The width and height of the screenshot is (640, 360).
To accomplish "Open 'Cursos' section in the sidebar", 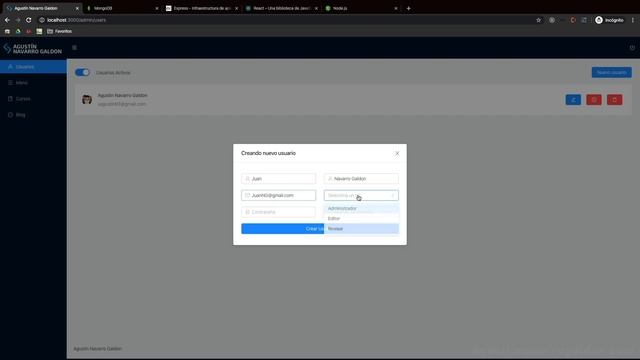I will pyautogui.click(x=33, y=99).
